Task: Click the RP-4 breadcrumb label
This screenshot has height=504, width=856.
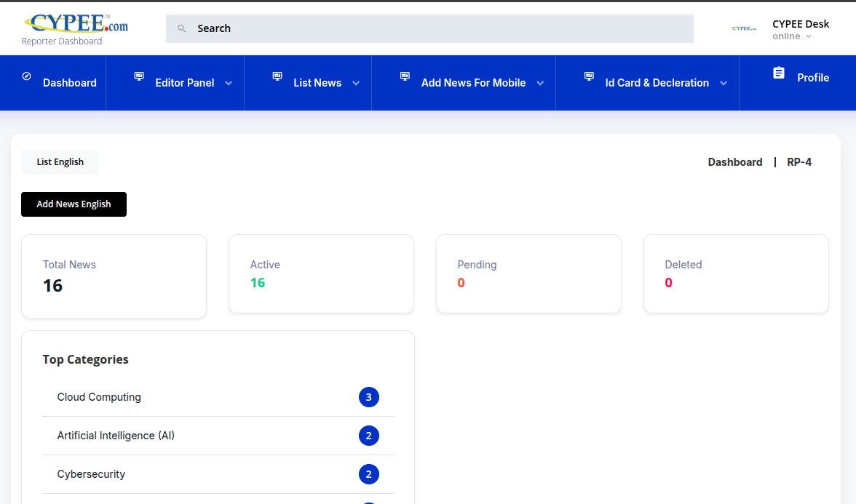Action: click(x=799, y=162)
